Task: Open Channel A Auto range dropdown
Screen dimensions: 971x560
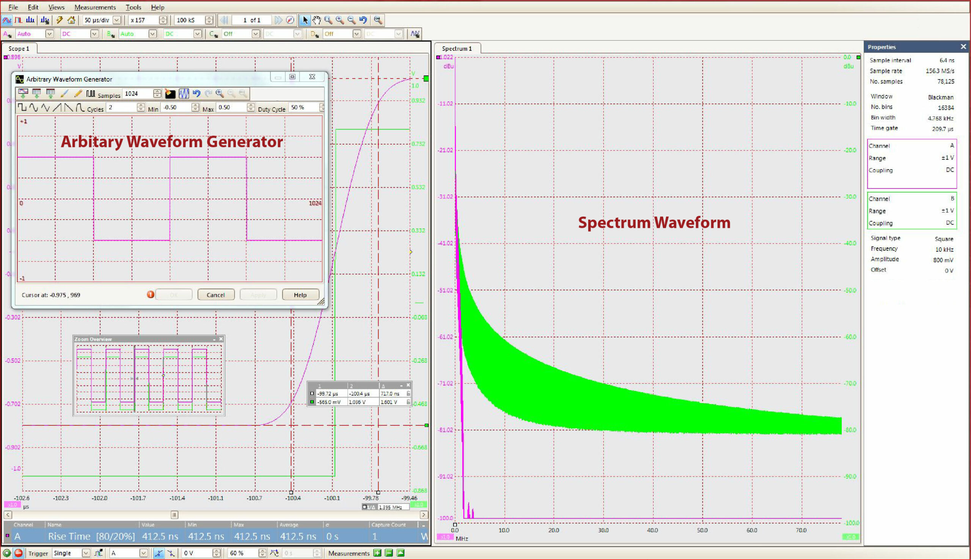Action: [x=49, y=34]
